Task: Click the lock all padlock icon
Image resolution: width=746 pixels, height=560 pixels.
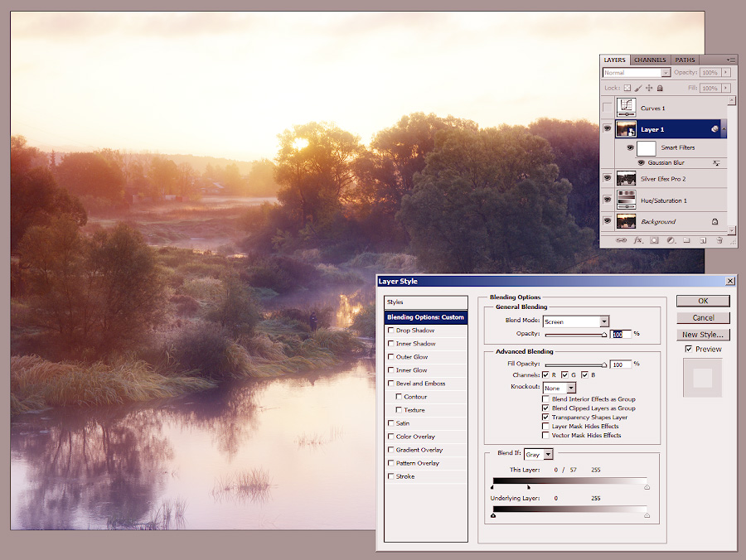Action: (660, 88)
